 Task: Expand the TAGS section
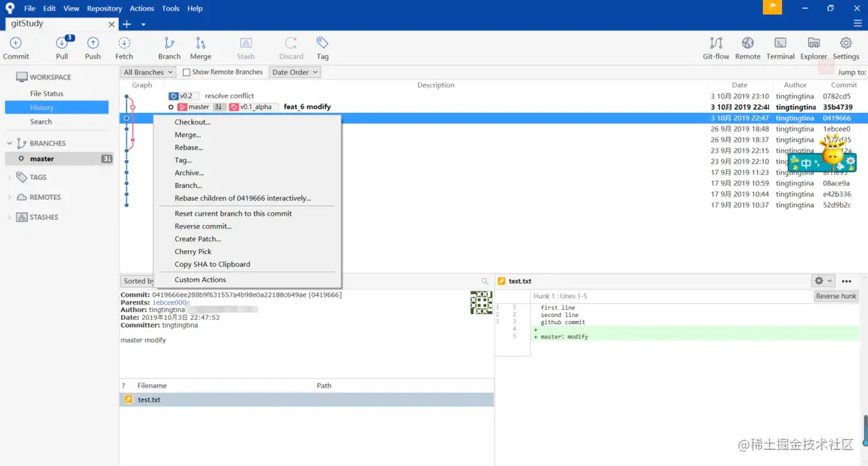(x=10, y=177)
